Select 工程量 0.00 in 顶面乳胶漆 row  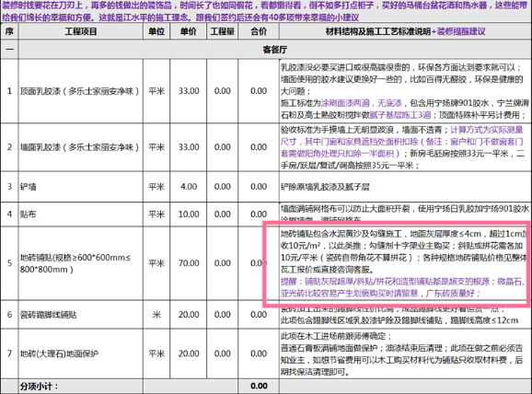point(222,91)
